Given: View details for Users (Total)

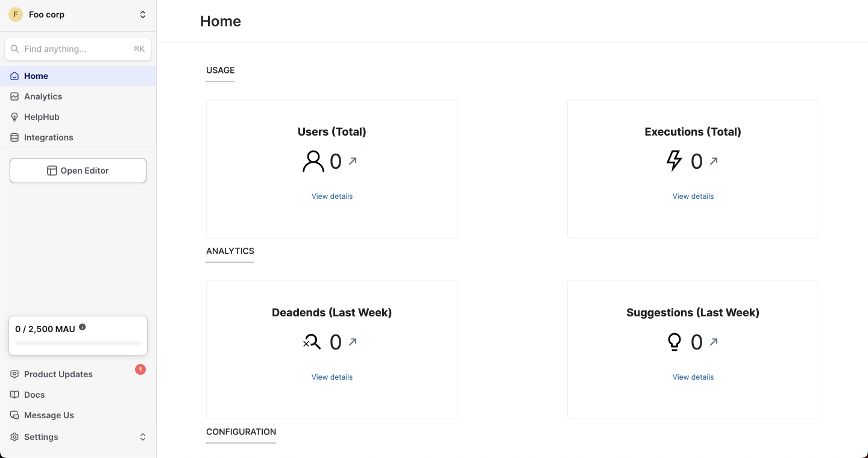Looking at the screenshot, I should click(x=332, y=196).
